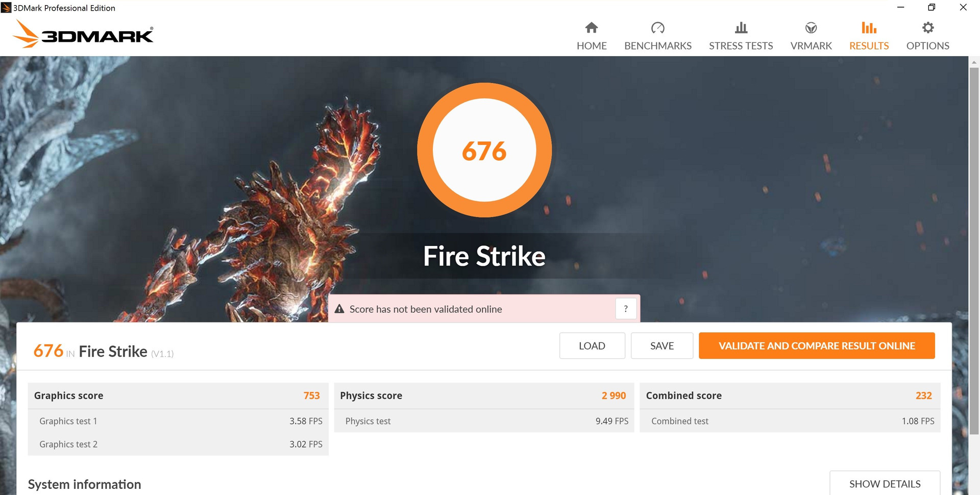Click the Graphics score value 753

tap(311, 395)
